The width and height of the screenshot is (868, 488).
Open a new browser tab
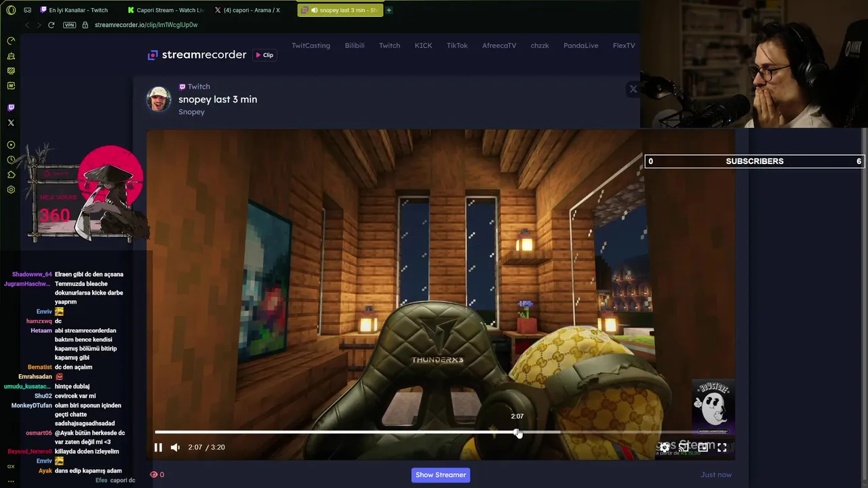tap(389, 10)
